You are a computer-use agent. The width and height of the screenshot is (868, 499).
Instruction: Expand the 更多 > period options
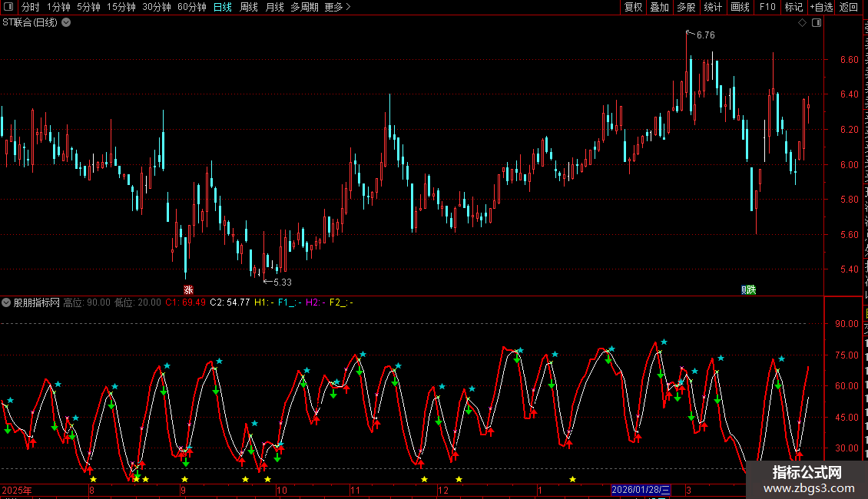tap(337, 7)
